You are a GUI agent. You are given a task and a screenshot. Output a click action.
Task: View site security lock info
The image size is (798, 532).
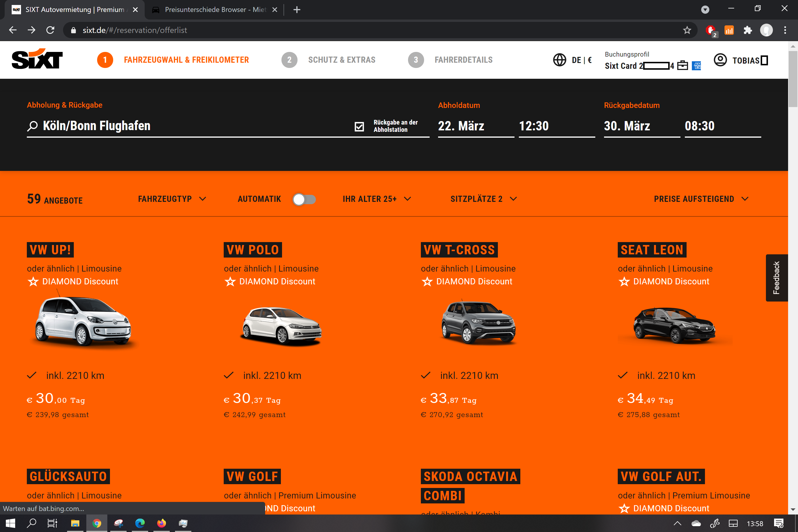click(73, 30)
